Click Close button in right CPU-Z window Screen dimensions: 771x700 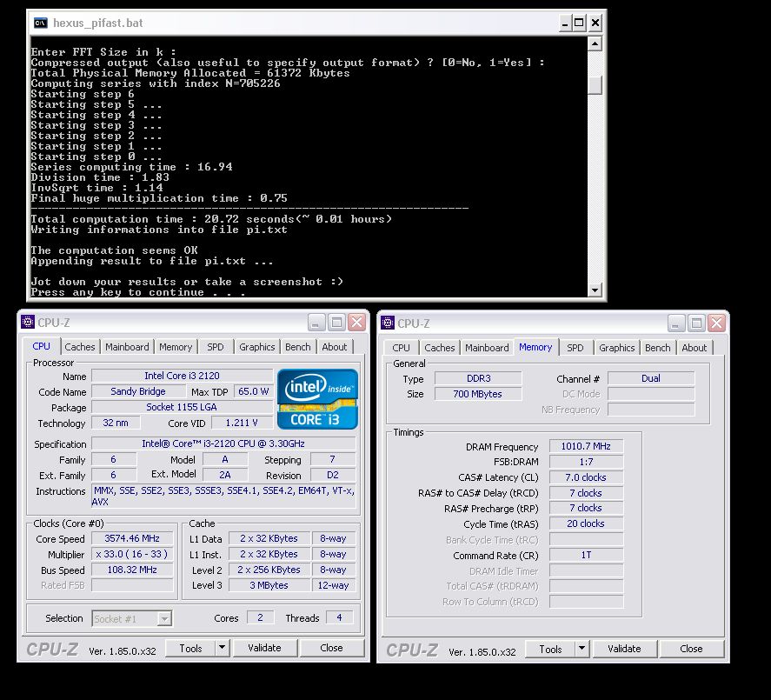click(x=691, y=650)
